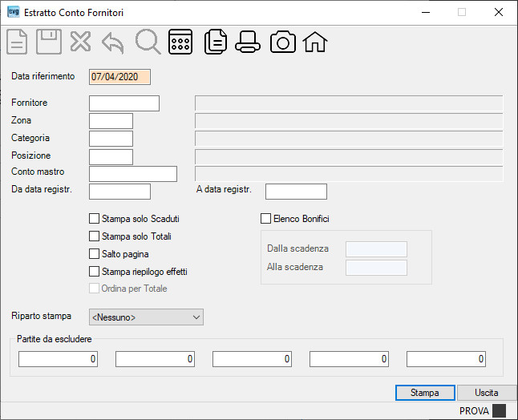Click the copy documents toolbar icon
The image size is (518, 420).
(x=216, y=42)
